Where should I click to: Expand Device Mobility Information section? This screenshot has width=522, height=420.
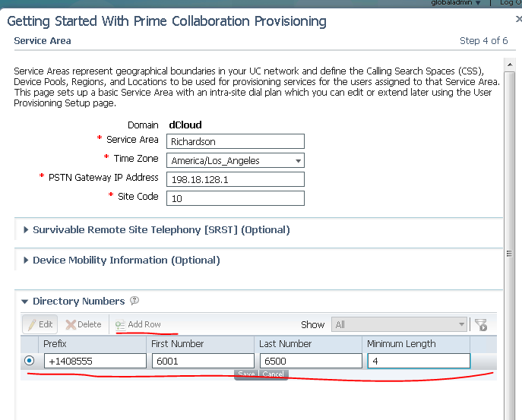click(x=122, y=261)
